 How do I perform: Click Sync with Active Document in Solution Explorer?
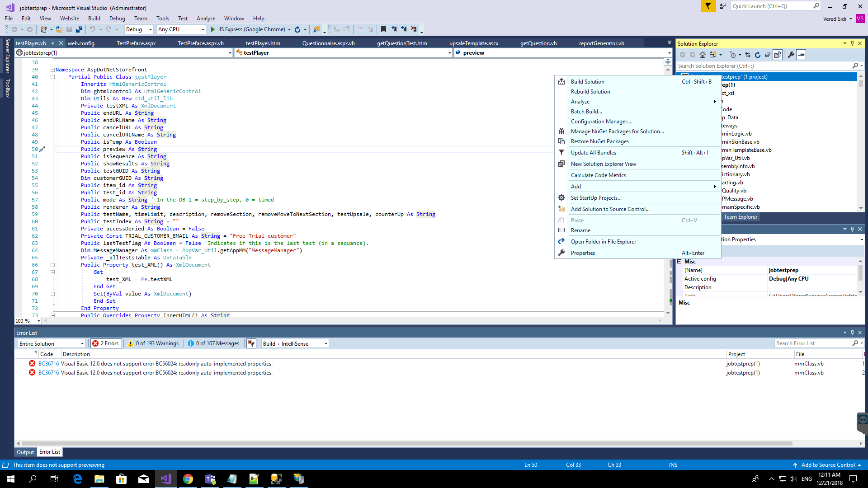pos(748,55)
